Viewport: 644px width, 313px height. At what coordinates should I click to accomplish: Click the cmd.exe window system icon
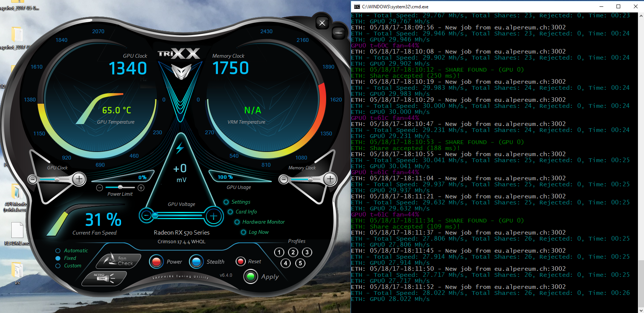(357, 6)
